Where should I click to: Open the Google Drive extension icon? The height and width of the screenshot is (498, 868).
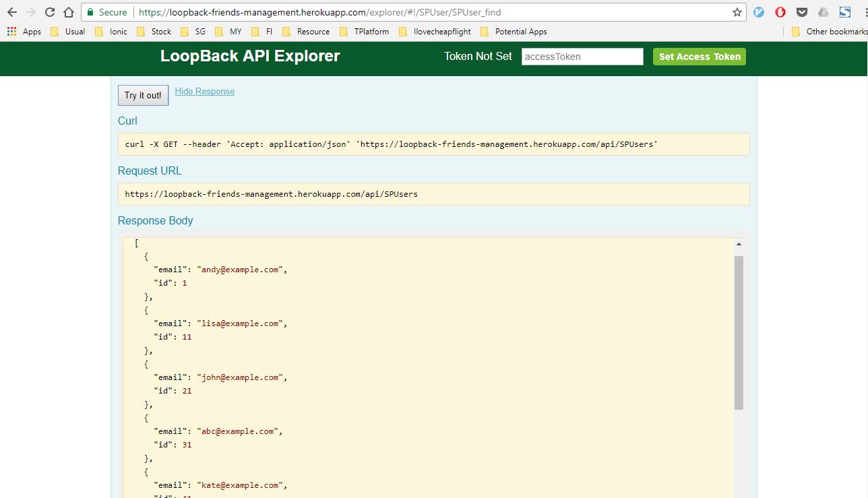[x=824, y=12]
